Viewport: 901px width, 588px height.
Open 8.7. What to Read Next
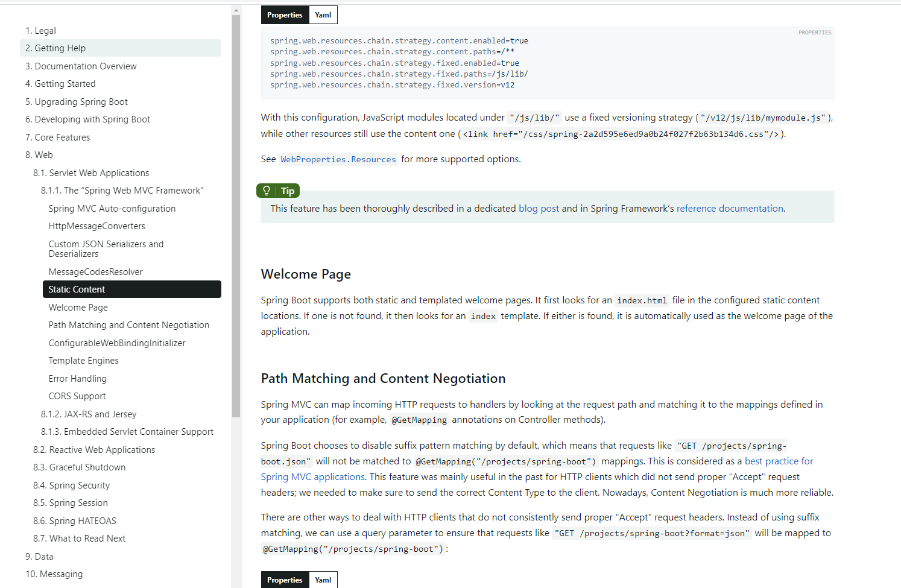(x=80, y=539)
